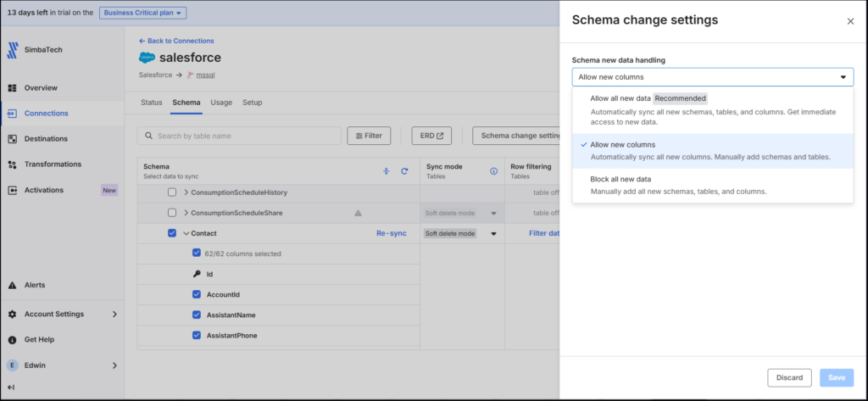Click the SimbaTech logo icon

12,50
